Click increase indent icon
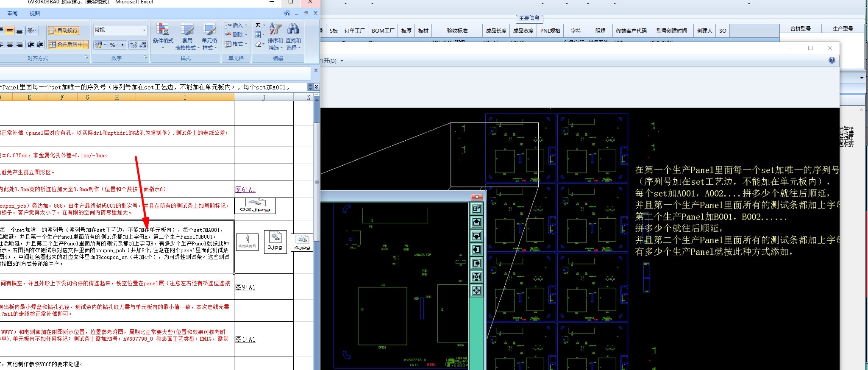Screen dimensions: 868x370 point(40,44)
